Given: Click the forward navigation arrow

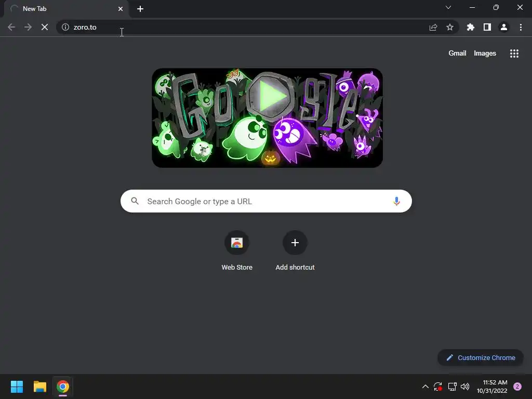Looking at the screenshot, I should (28, 27).
